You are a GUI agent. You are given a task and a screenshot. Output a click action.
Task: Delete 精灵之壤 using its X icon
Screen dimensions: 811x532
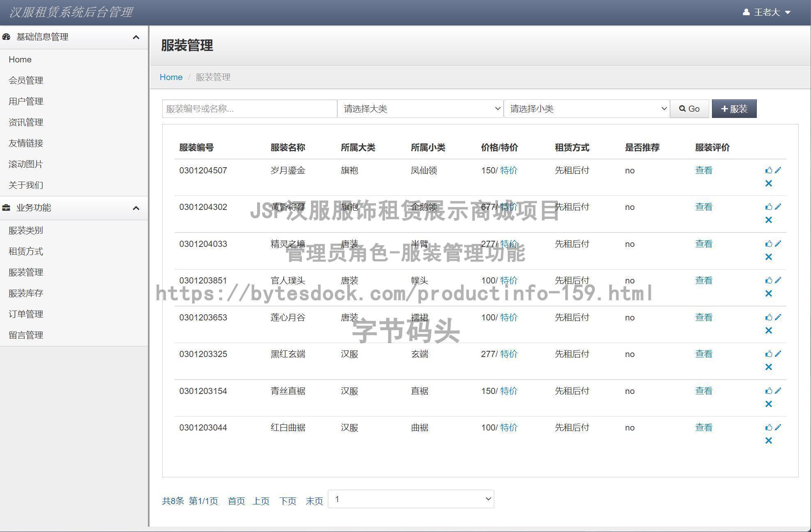click(x=769, y=257)
